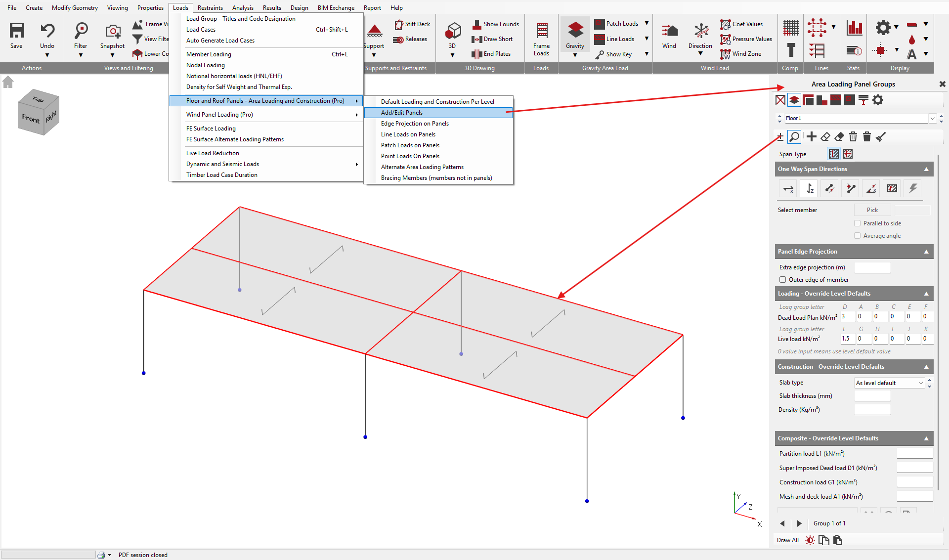Tick Outer edge of member checkbox
949x560 pixels.
(782, 280)
